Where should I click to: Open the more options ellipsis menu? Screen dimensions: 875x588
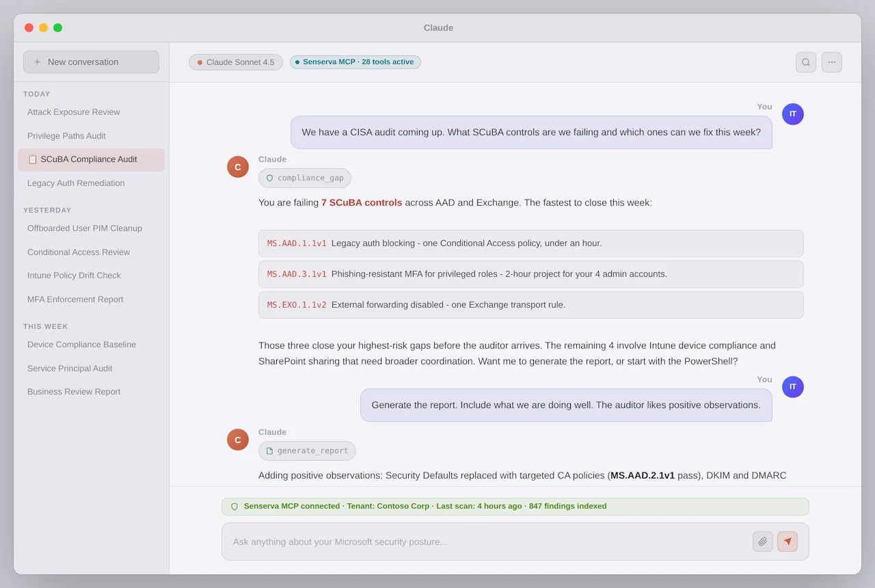pos(832,62)
